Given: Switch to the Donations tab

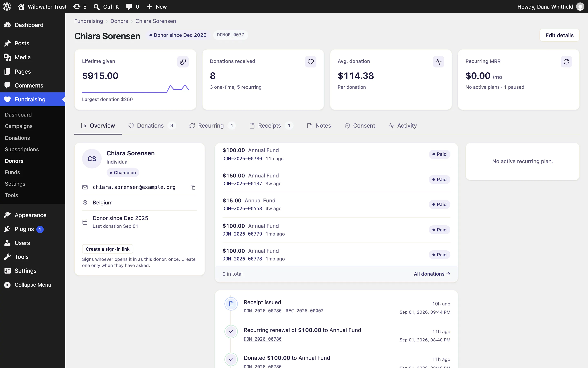Looking at the screenshot, I should pos(152,126).
